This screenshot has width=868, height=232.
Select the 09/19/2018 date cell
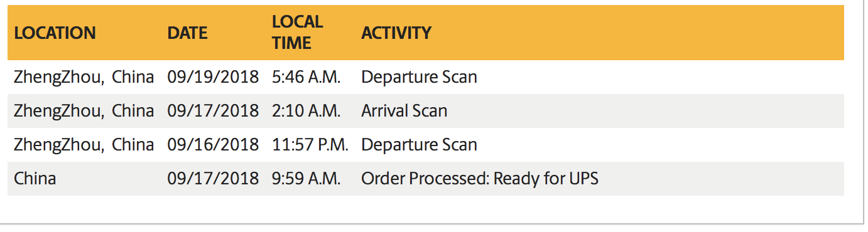(x=213, y=77)
